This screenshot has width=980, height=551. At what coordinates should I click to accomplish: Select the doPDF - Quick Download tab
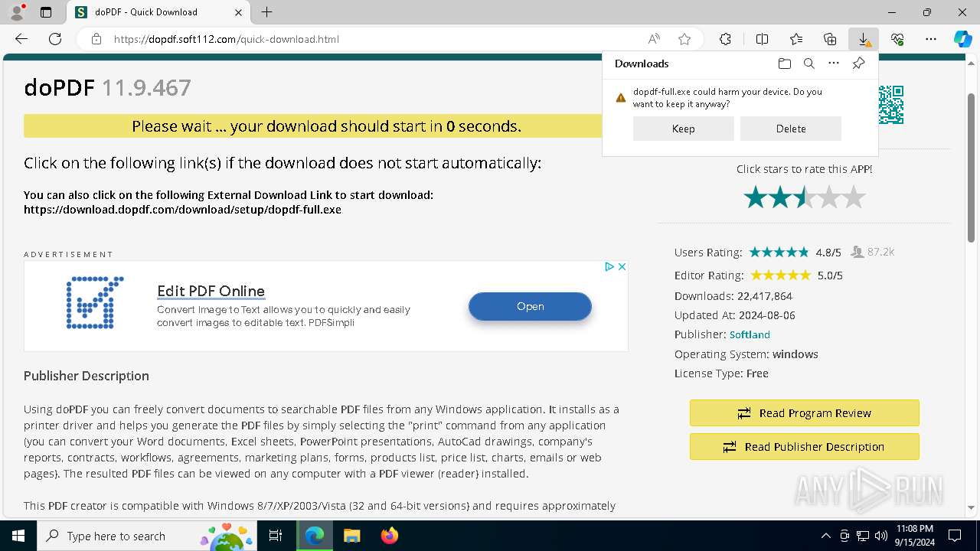pyautogui.click(x=159, y=12)
